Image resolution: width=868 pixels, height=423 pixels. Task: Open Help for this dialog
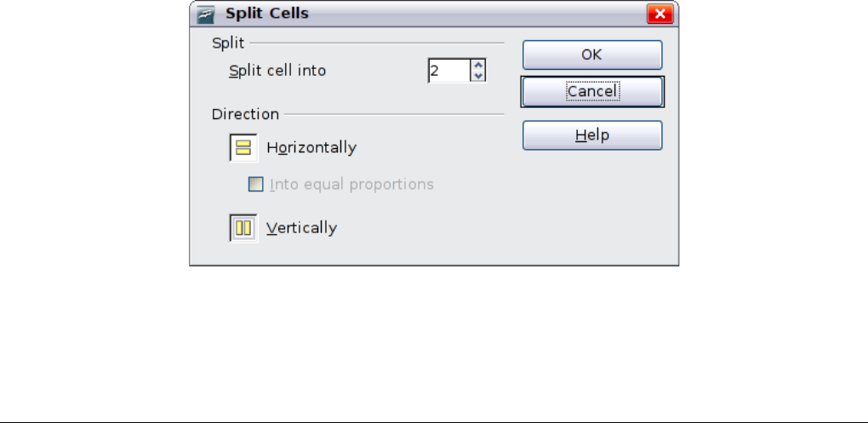click(x=592, y=135)
